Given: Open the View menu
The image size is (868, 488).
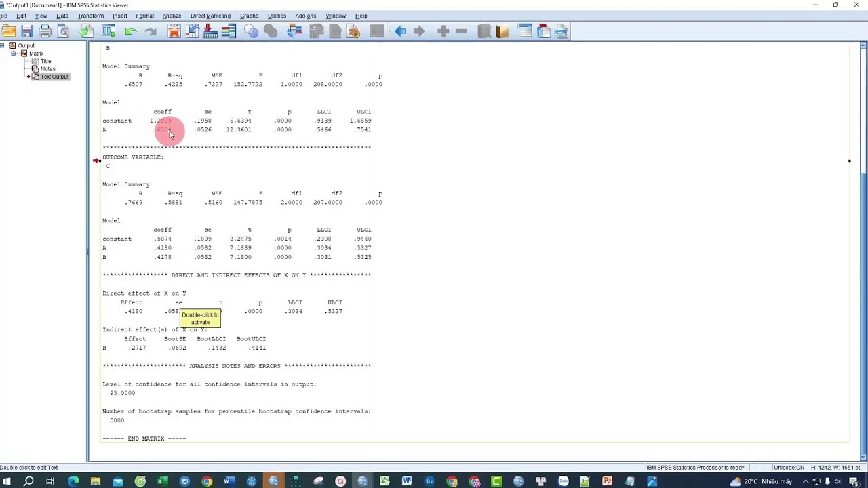Looking at the screenshot, I should click(41, 16).
